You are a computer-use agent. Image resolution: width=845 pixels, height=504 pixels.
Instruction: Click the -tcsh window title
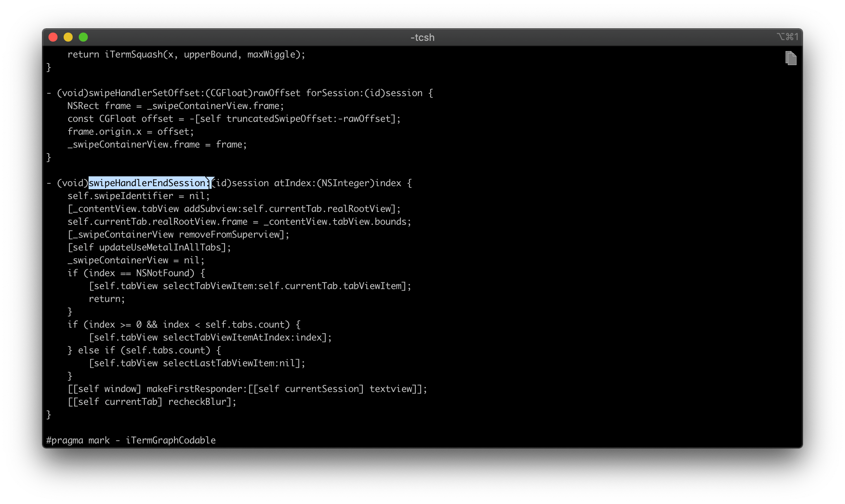(422, 37)
